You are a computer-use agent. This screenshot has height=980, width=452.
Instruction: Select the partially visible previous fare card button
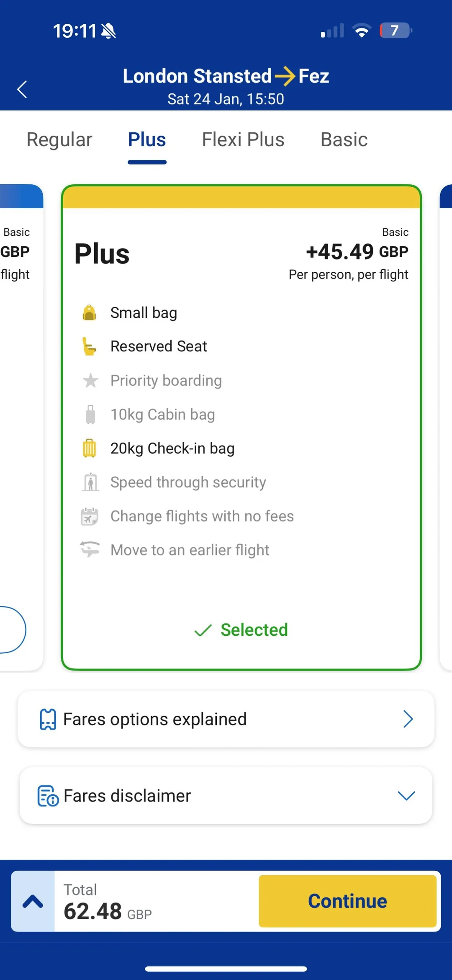point(12,629)
